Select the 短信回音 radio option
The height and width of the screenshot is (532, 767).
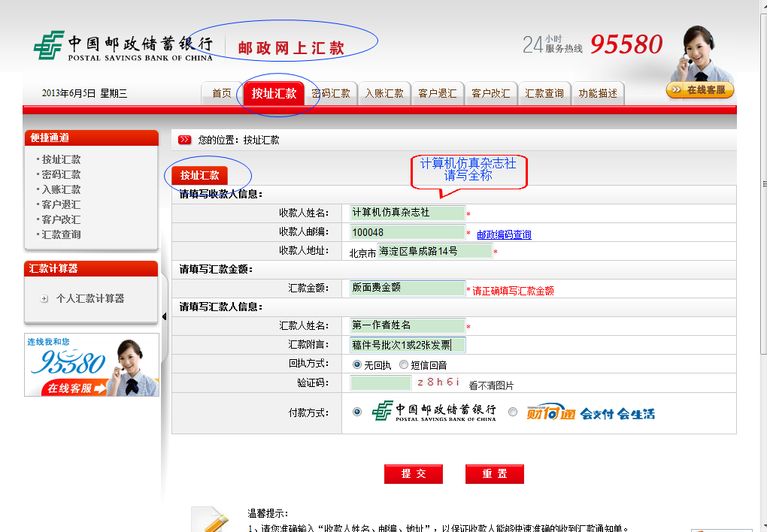[x=404, y=364]
